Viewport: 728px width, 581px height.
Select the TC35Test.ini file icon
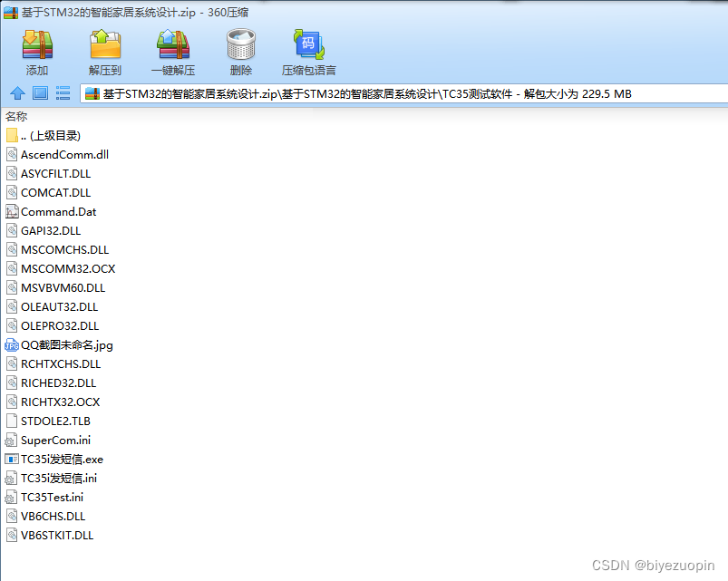pos(11,497)
